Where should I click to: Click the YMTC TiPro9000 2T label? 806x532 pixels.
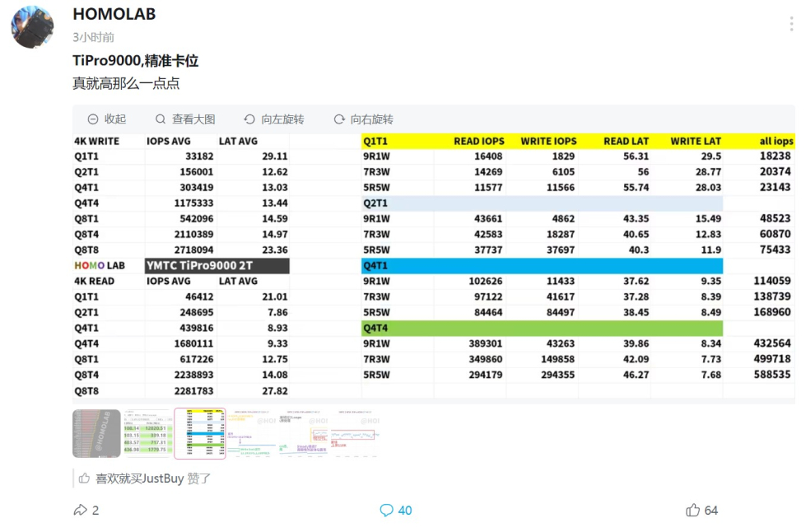[217, 265]
